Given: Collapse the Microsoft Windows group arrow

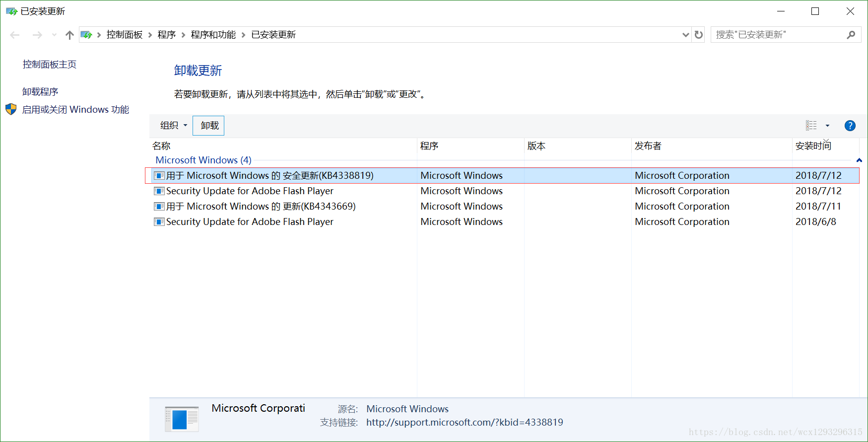Looking at the screenshot, I should (x=859, y=160).
